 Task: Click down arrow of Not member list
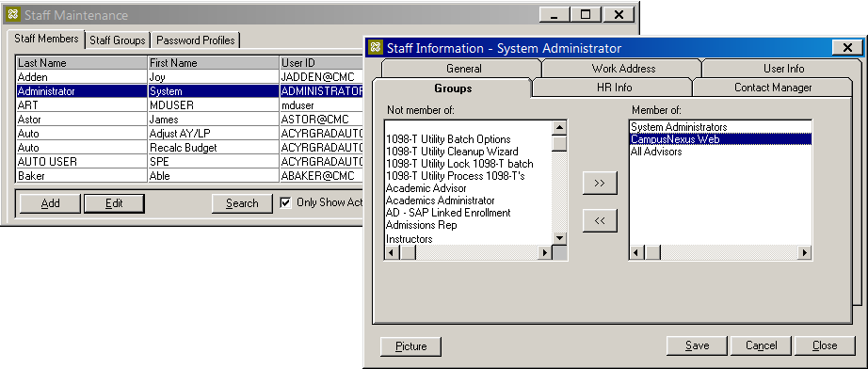tap(559, 238)
